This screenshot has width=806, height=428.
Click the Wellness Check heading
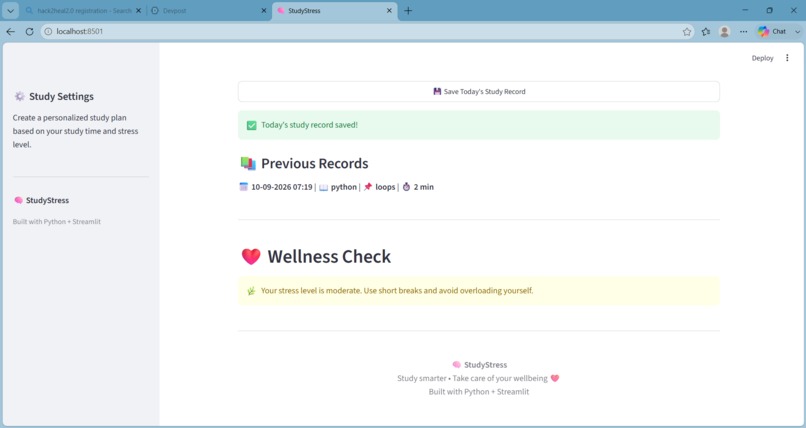(x=329, y=256)
